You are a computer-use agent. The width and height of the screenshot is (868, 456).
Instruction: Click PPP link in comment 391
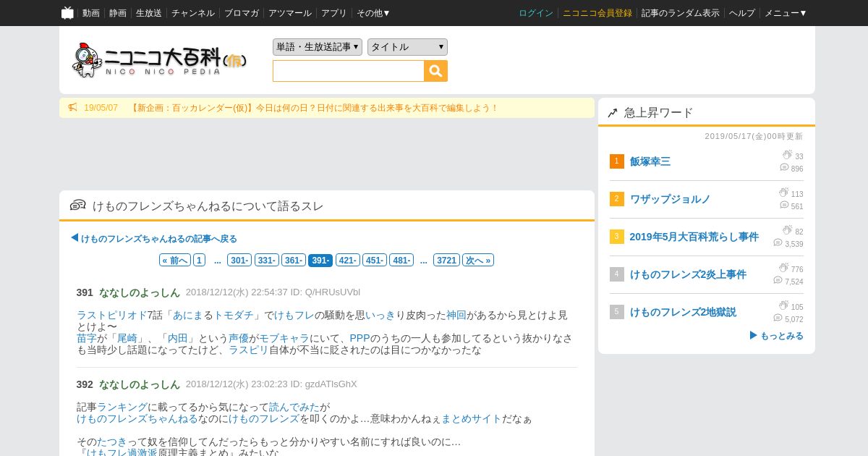coord(359,338)
